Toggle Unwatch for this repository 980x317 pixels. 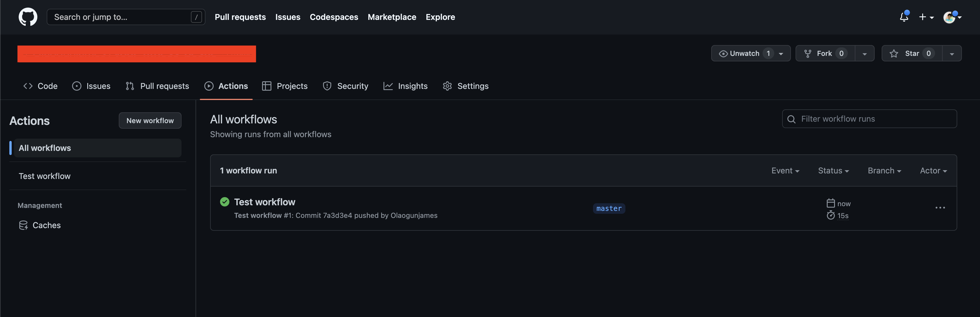[744, 53]
